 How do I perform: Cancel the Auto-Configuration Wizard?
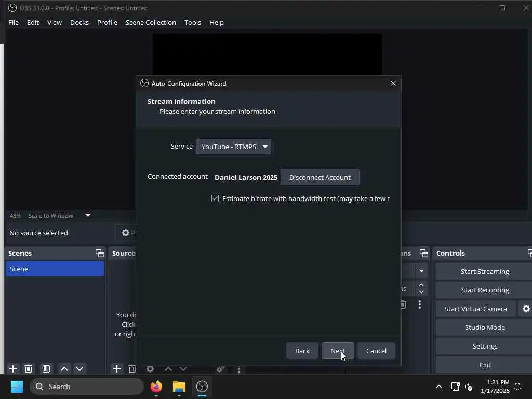point(376,351)
